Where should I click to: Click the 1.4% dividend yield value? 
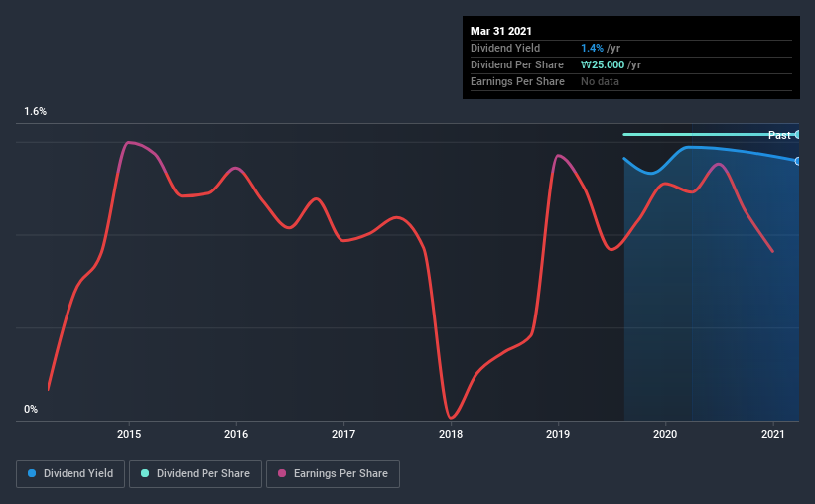pos(592,48)
